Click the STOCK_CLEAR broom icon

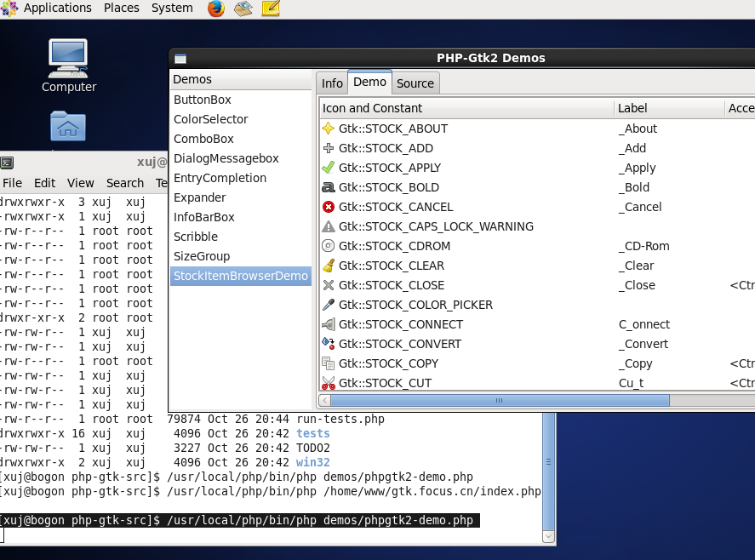(x=328, y=266)
